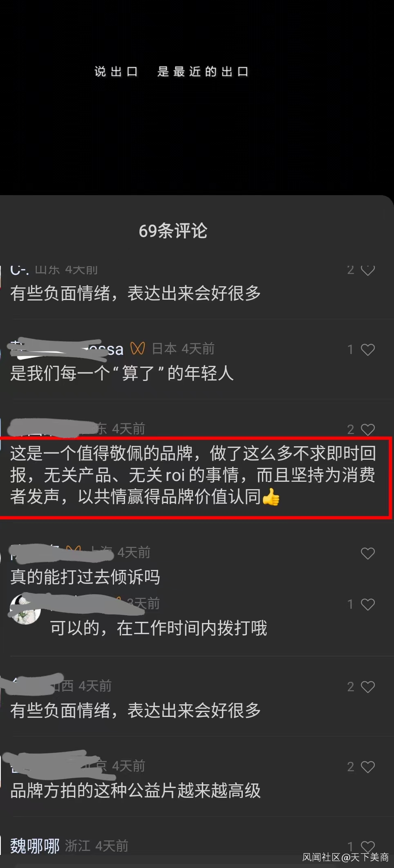Tap the '69条评论' header
This screenshot has width=394, height=868.
tap(173, 231)
